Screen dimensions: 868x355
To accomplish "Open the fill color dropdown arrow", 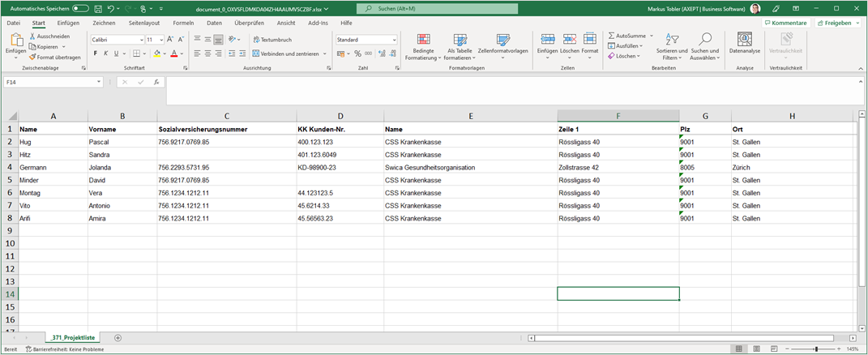I will 165,53.
